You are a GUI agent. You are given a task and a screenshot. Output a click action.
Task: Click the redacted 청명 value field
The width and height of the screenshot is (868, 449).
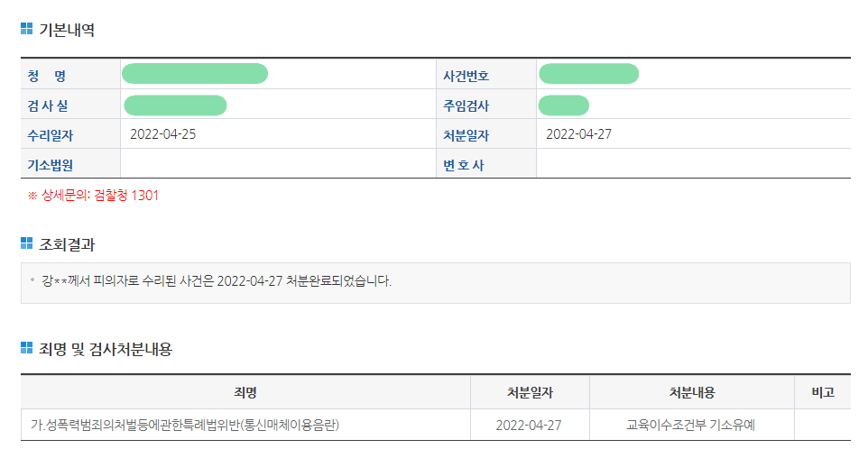(x=194, y=74)
